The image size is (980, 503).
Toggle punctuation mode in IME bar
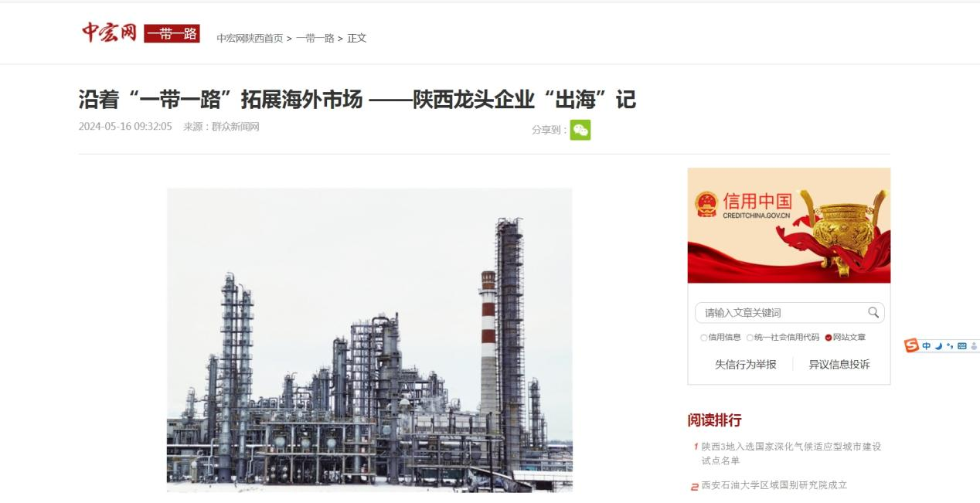click(x=950, y=345)
